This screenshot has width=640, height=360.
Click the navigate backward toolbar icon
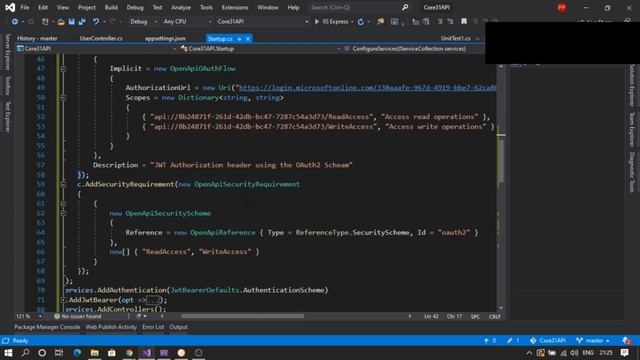coord(15,22)
